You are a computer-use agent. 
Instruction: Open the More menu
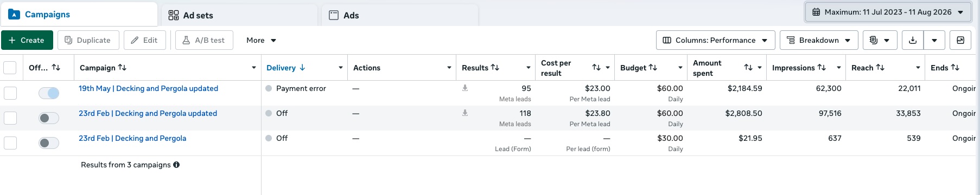pos(261,40)
